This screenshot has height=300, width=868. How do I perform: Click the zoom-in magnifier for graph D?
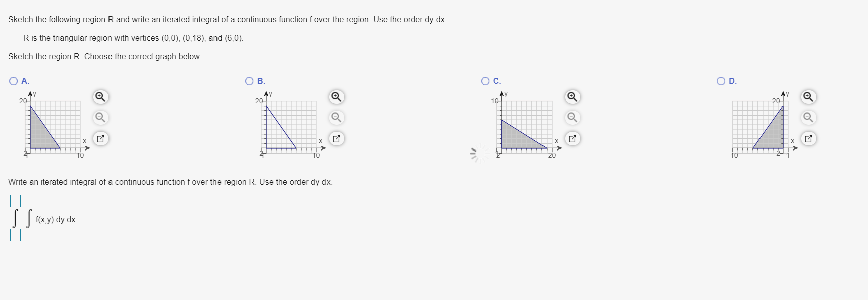808,97
